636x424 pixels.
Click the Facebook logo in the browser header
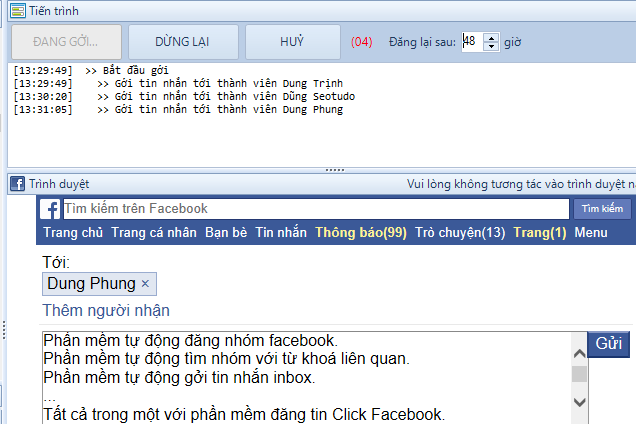50,209
